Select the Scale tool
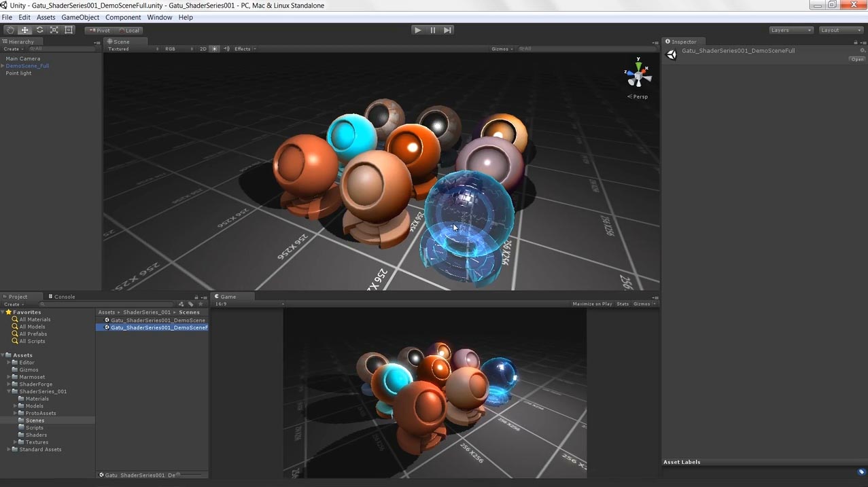The image size is (868, 487). coord(54,30)
